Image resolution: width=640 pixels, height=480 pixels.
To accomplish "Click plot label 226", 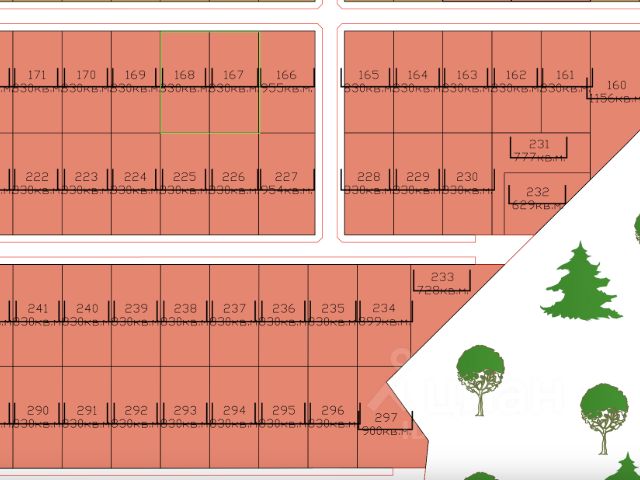I will (x=233, y=177).
